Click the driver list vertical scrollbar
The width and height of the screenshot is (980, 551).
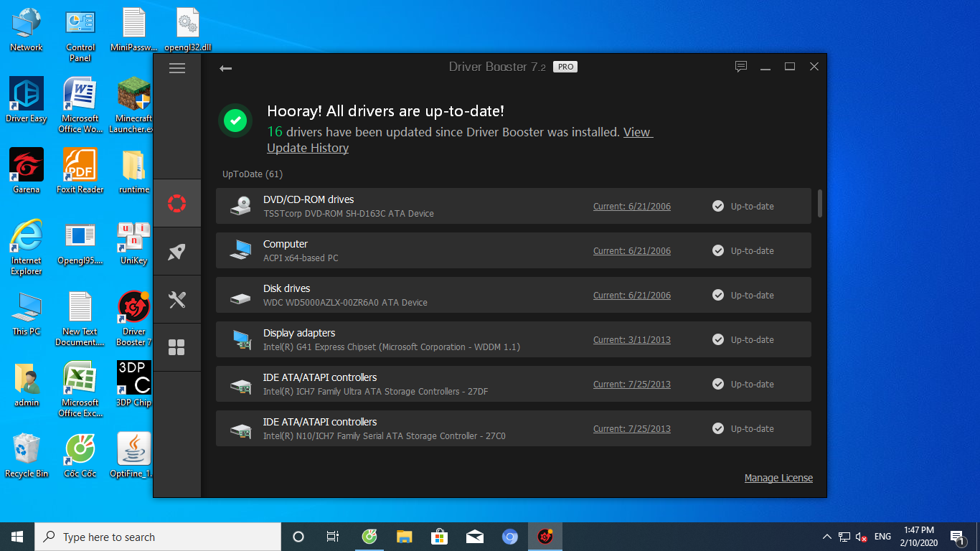tap(819, 204)
